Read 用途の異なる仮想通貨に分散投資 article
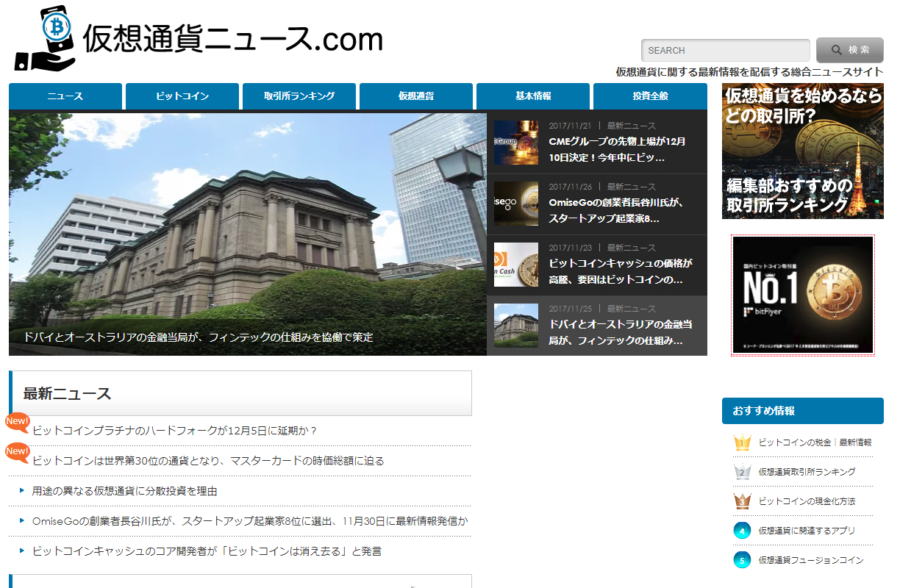Screen dimensions: 900x588 pyautogui.click(x=125, y=491)
